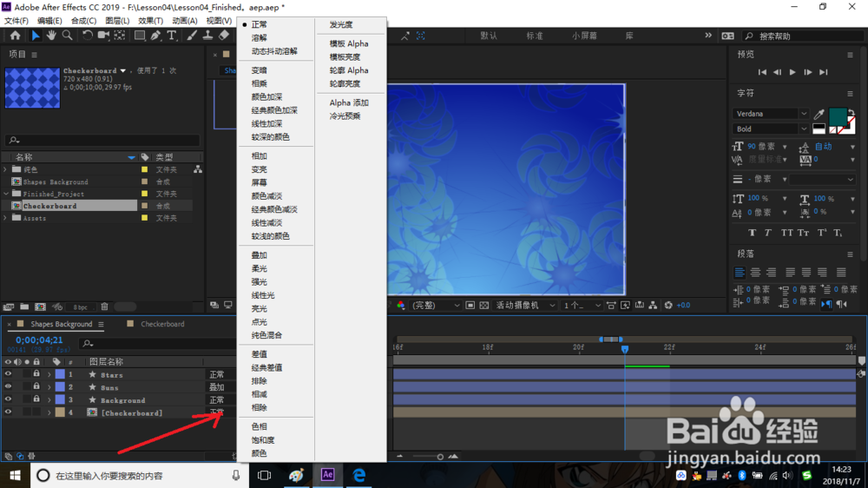
Task: Open the text fill color swatch
Action: click(837, 116)
